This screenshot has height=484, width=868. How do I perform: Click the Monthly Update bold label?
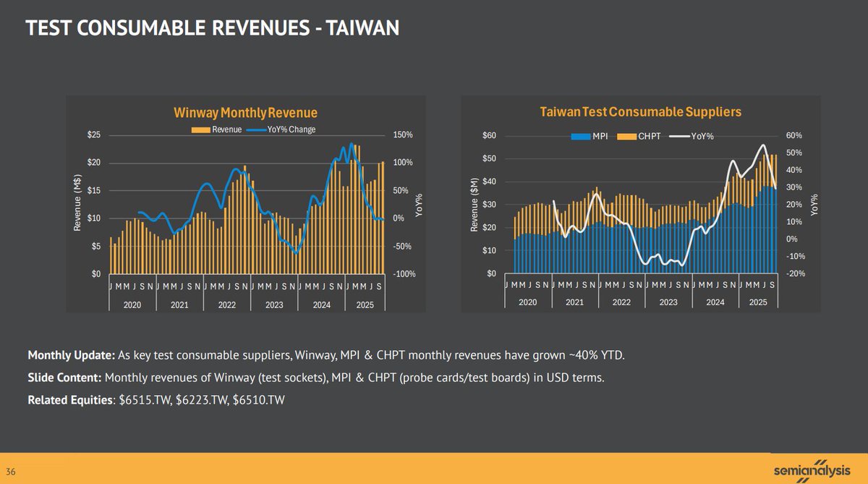click(x=71, y=356)
